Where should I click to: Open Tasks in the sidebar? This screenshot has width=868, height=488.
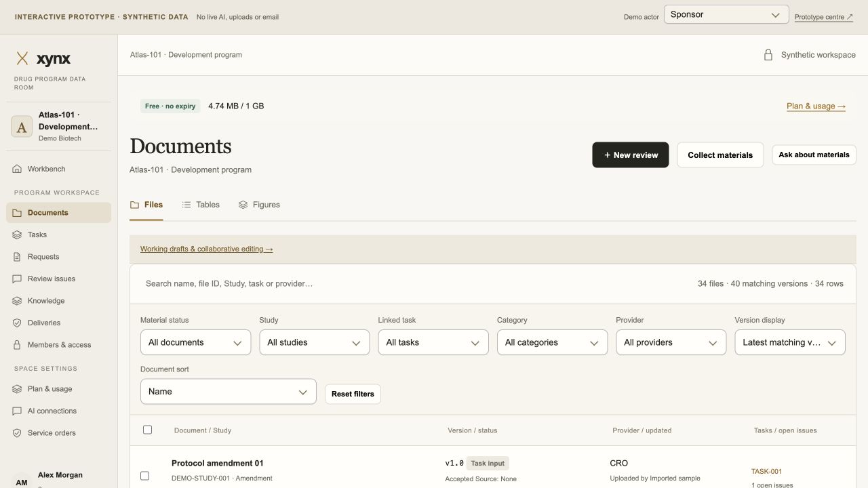coord(58,235)
